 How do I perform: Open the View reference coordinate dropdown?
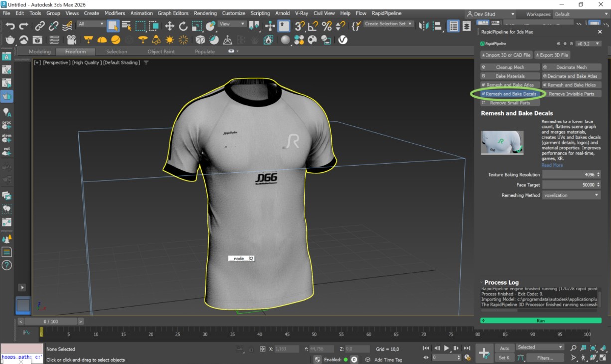(232, 24)
